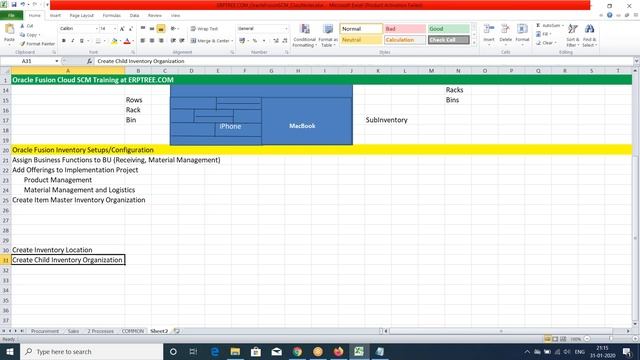Click AutoSum

549,25
